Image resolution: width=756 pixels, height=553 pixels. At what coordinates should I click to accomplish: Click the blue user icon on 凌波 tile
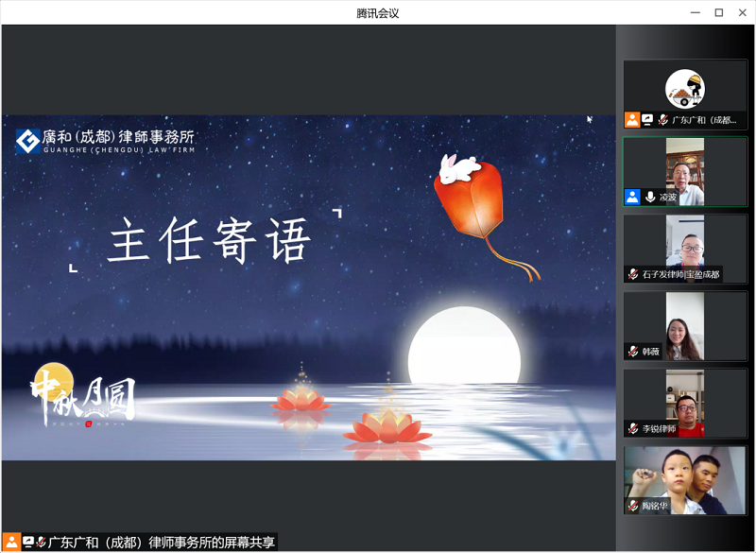click(x=632, y=197)
